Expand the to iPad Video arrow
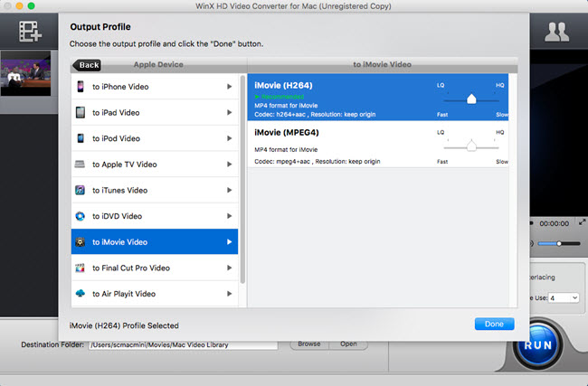The height and width of the screenshot is (386, 588). pyautogui.click(x=229, y=112)
